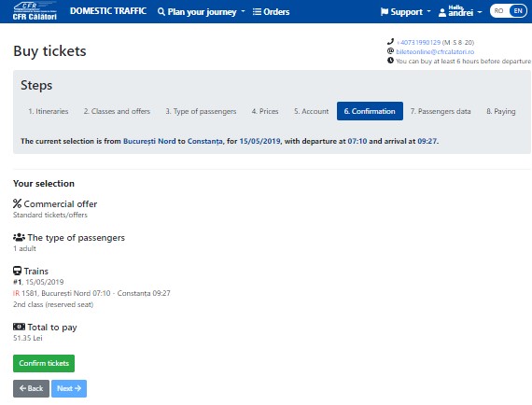This screenshot has width=532, height=405.
Task: Go to step 1. Itineraries
Action: pyautogui.click(x=49, y=111)
